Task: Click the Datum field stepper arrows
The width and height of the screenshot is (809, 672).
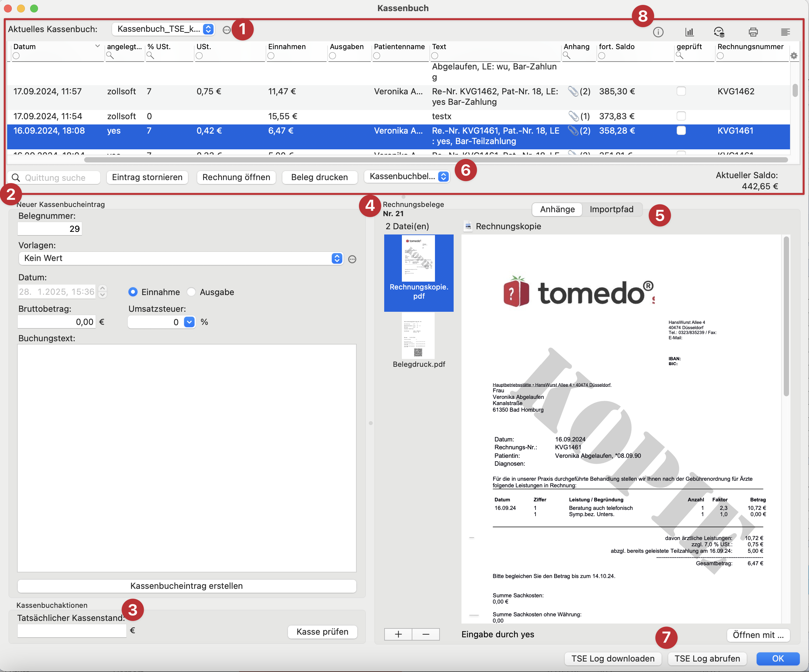Action: (103, 291)
